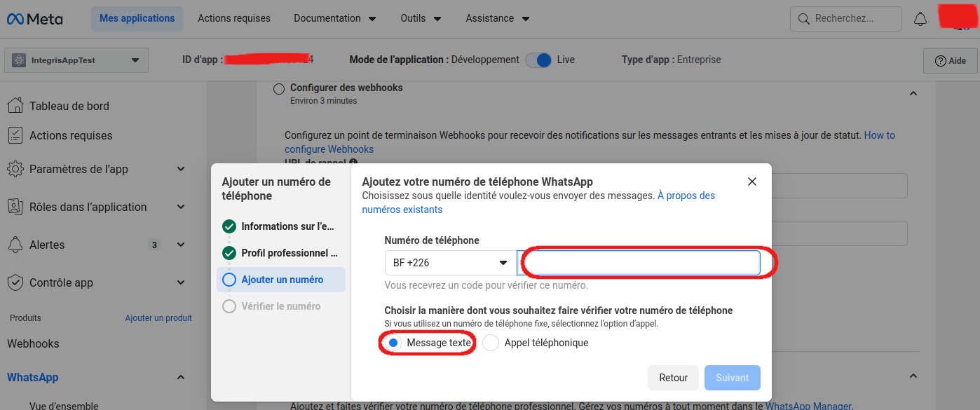The image size is (980, 410).
Task: Expand the Contrôle app chevron
Action: coord(181,282)
